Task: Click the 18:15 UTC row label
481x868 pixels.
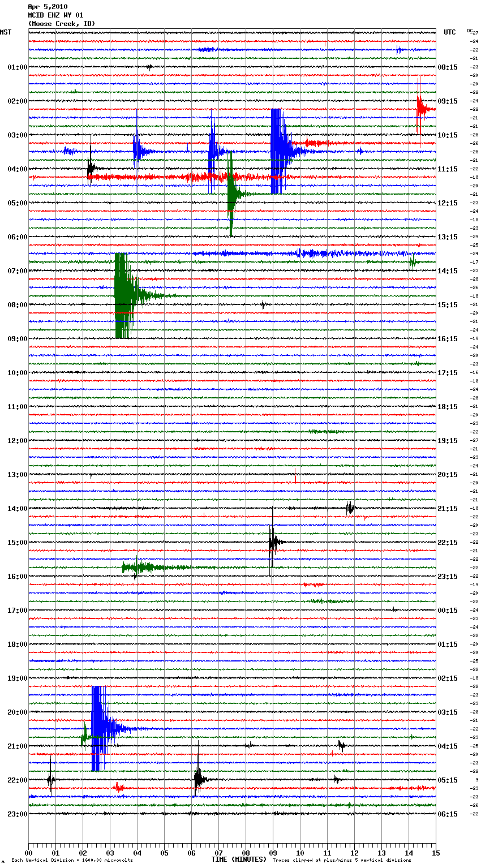Action: (448, 407)
